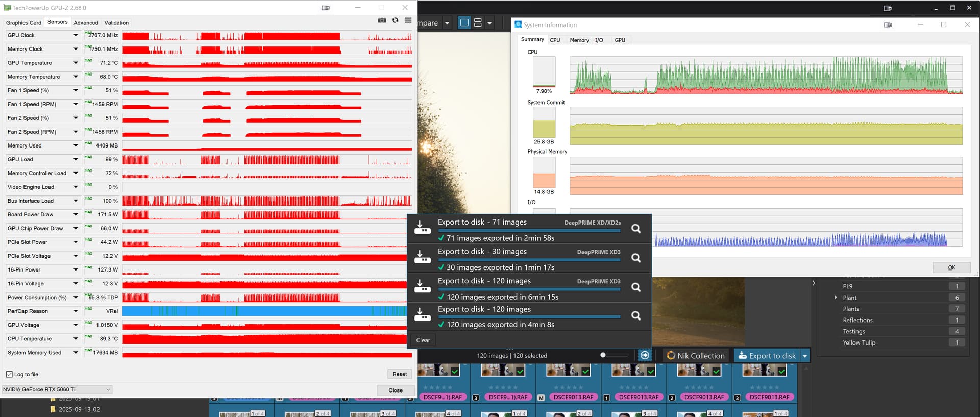Click the GPU-Z refresh sensors icon
Screen dimensions: 980x417
(x=395, y=20)
